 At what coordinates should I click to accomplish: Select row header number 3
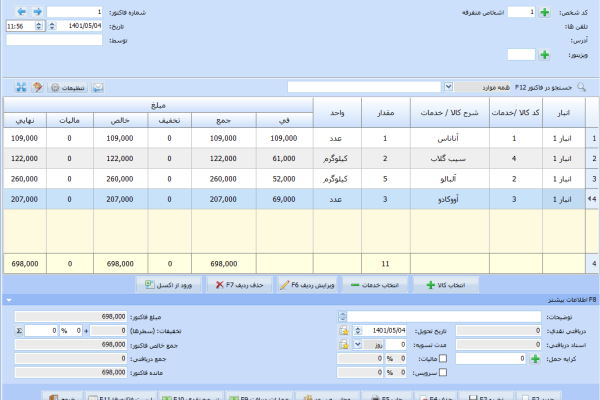tap(593, 178)
